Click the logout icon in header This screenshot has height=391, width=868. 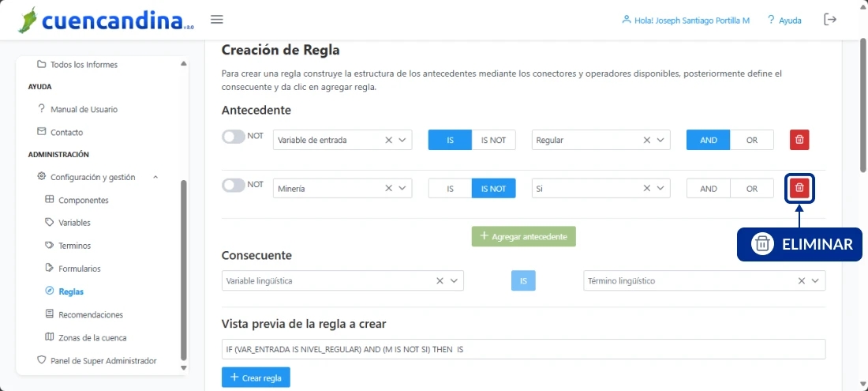tap(829, 20)
